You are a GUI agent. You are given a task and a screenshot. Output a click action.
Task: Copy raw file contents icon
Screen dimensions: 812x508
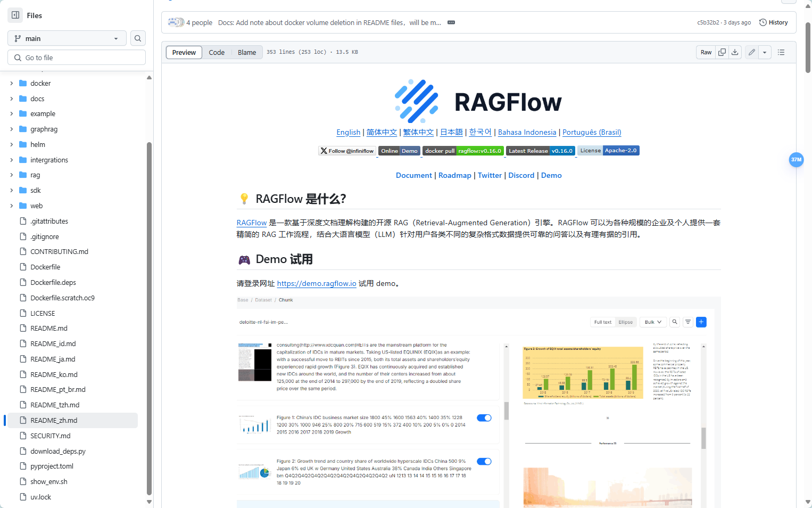pyautogui.click(x=722, y=52)
